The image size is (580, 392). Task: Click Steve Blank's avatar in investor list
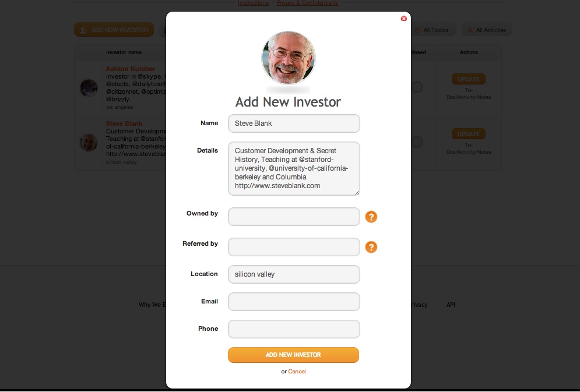point(89,142)
